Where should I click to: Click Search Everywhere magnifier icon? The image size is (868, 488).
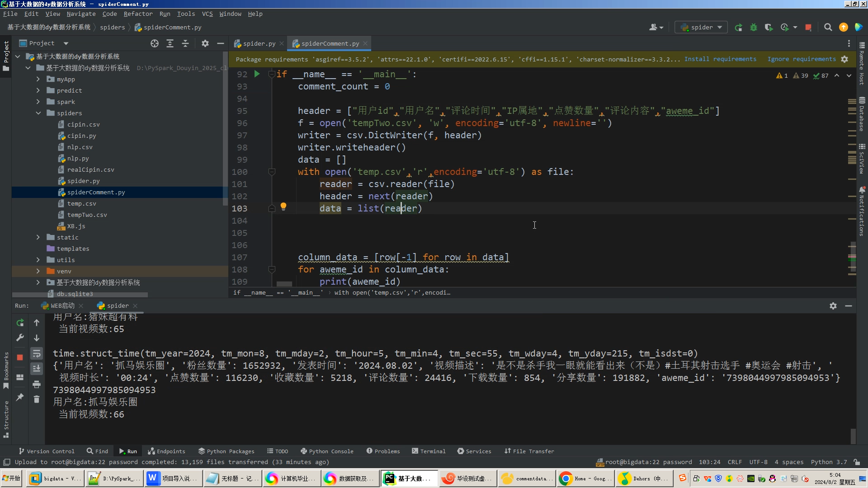(828, 28)
